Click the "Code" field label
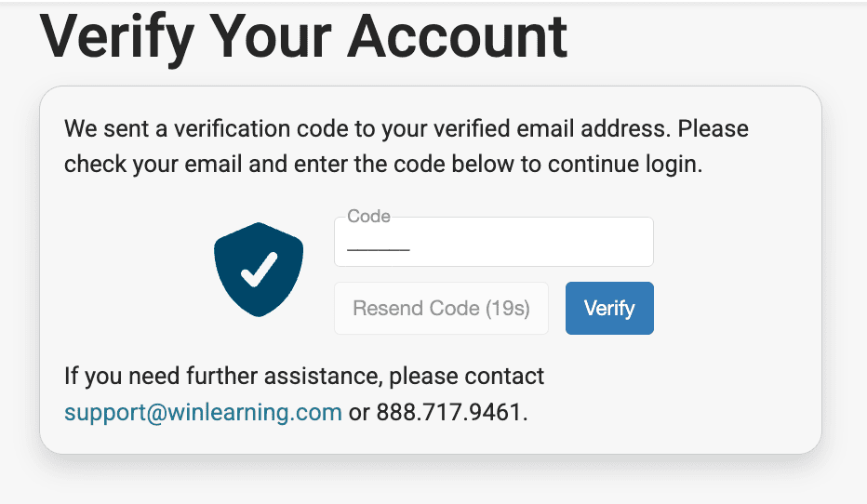The width and height of the screenshot is (867, 504). [x=368, y=217]
